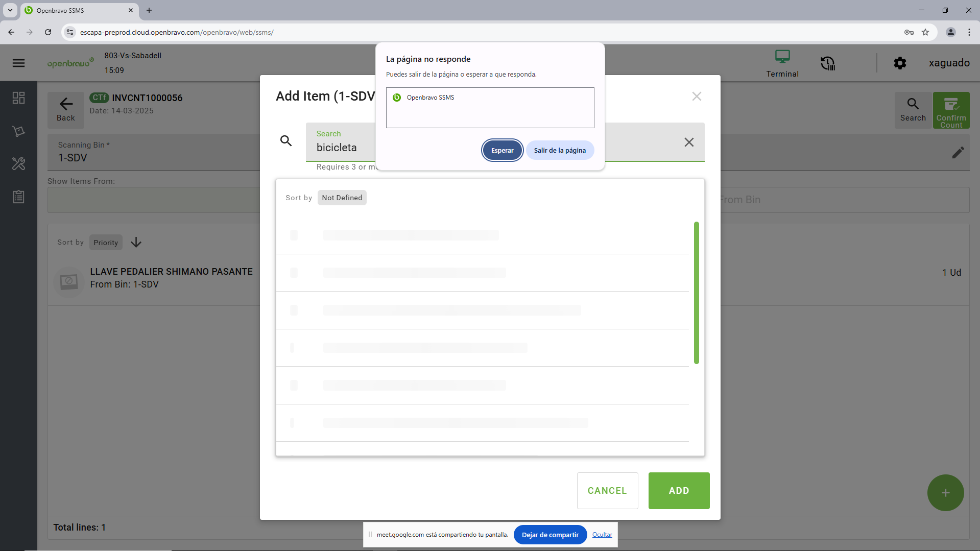980x551 pixels.
Task: Select the Openbravo SSMS browser tab
Action: point(77,10)
